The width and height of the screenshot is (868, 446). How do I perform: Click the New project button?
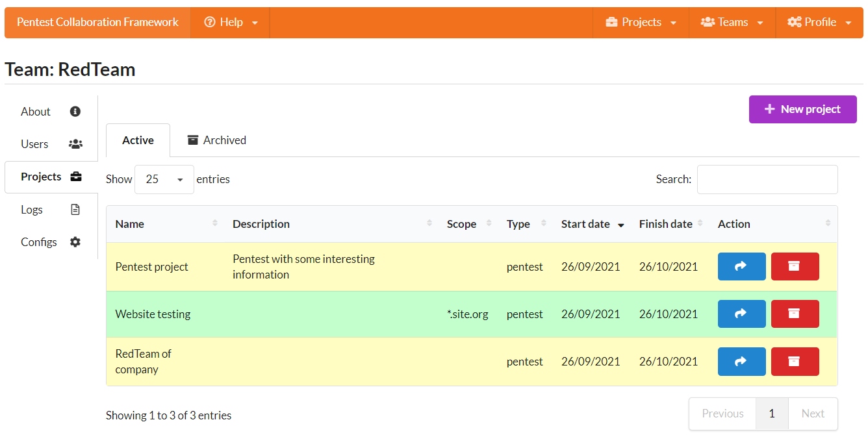[x=802, y=109]
